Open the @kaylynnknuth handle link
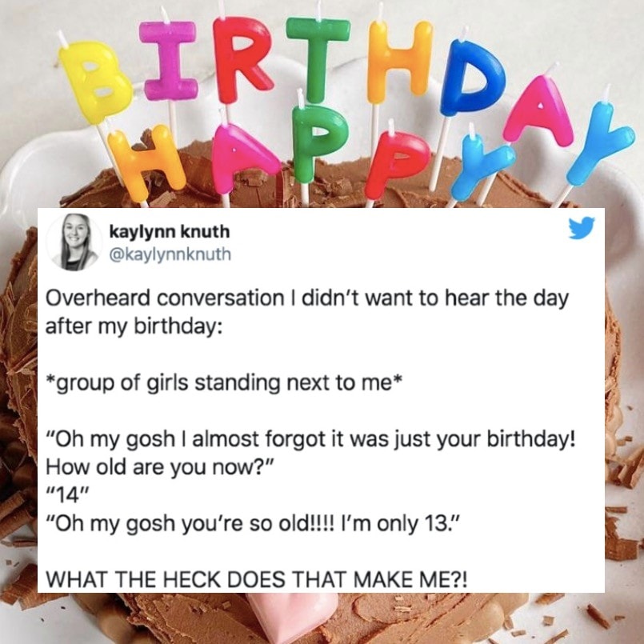This screenshot has width=644, height=644. tap(170, 254)
